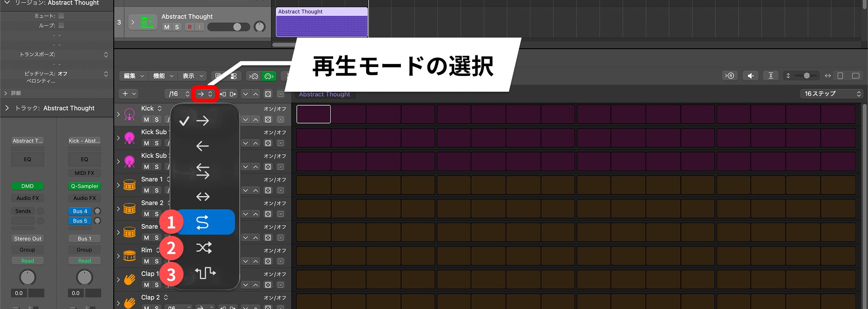Click the Abstract Thought track volume slider
Image resolution: width=868 pixels, height=309 pixels.
(x=229, y=27)
